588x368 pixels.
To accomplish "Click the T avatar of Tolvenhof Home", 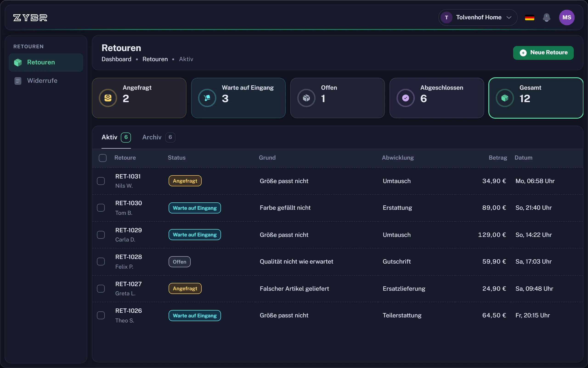I will [446, 17].
